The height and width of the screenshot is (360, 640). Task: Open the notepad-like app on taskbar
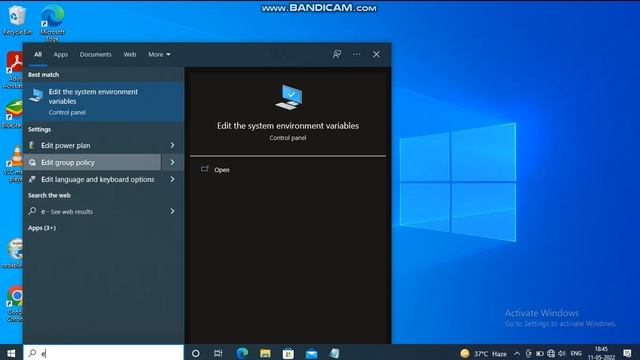coord(334,353)
